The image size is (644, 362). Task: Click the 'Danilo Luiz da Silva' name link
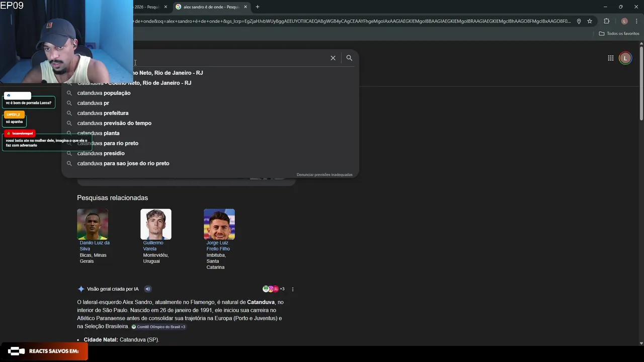click(95, 246)
